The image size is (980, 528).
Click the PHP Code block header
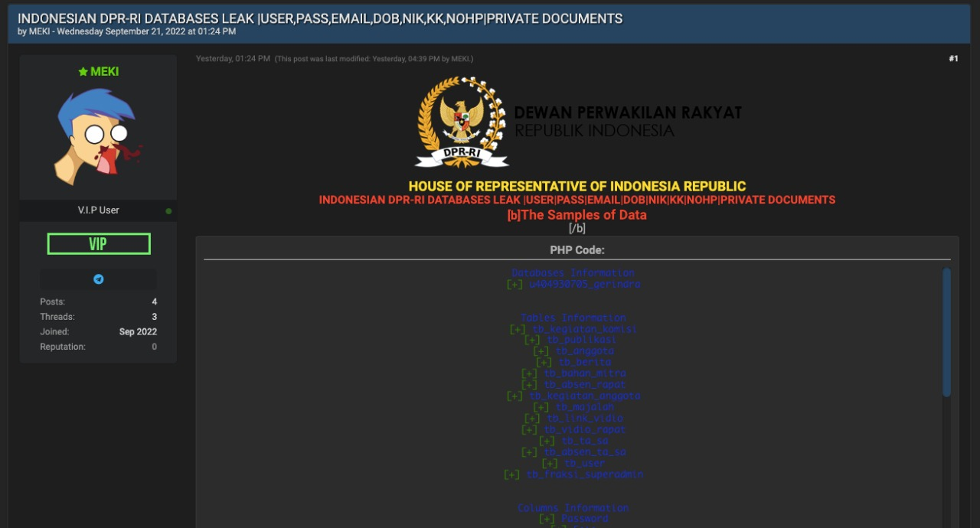click(x=577, y=250)
